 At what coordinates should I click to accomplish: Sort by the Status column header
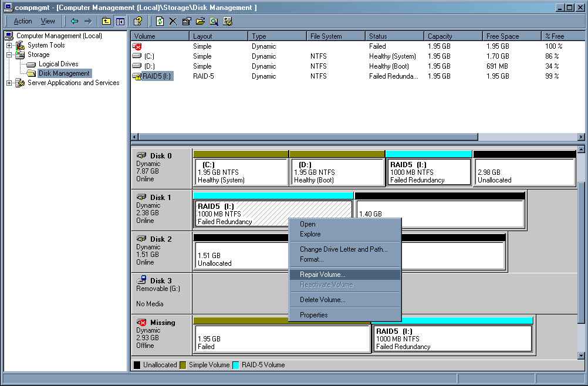click(394, 36)
